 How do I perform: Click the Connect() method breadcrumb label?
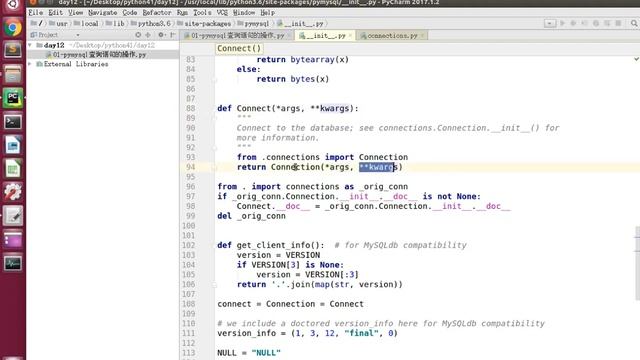239,48
